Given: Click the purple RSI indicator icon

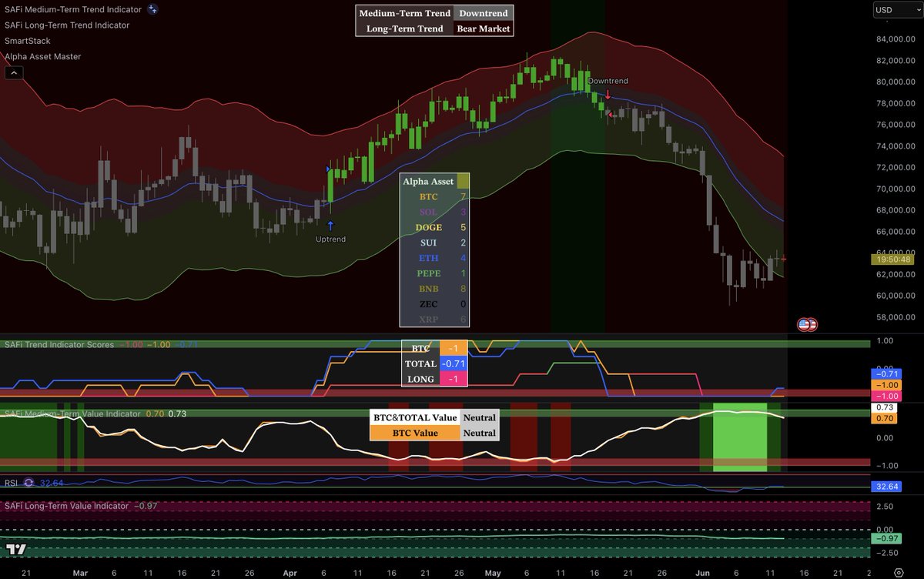Looking at the screenshot, I should tap(28, 483).
